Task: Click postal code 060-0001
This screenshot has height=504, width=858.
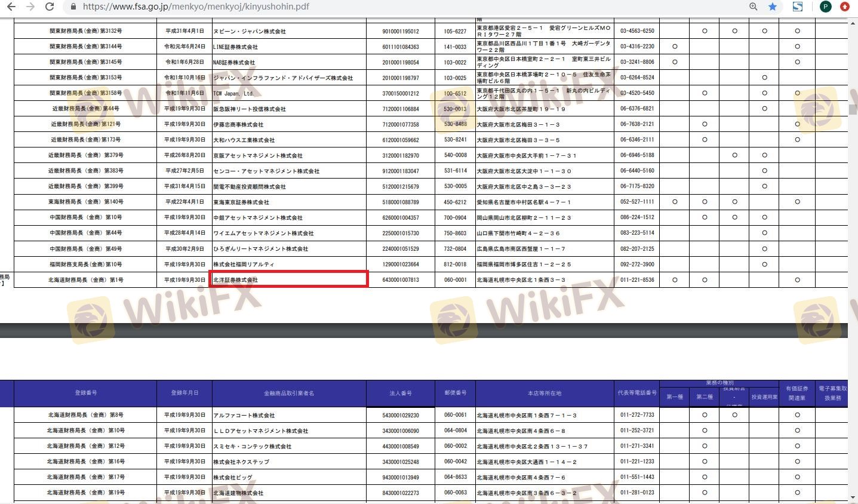Action: point(455,279)
